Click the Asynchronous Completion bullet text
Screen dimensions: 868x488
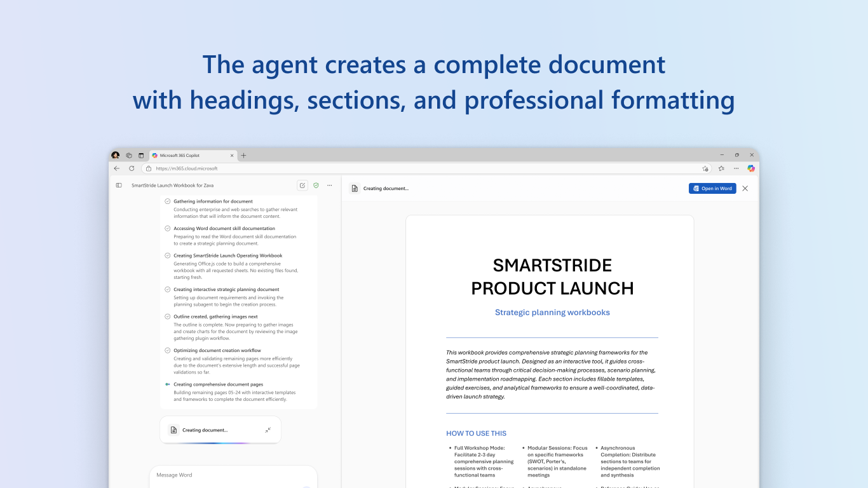630,461
